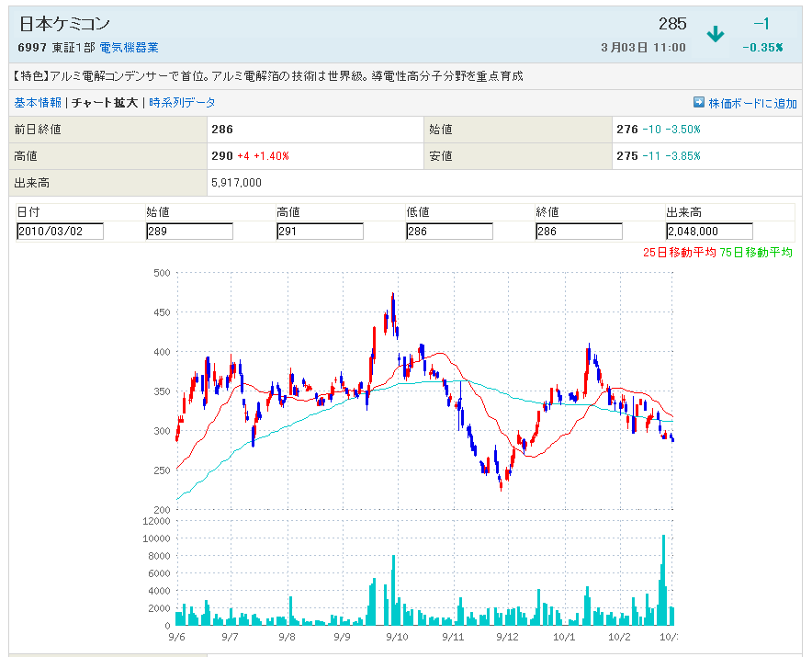Click the 10/1 date label on chart axis
The image size is (812, 657).
564,637
